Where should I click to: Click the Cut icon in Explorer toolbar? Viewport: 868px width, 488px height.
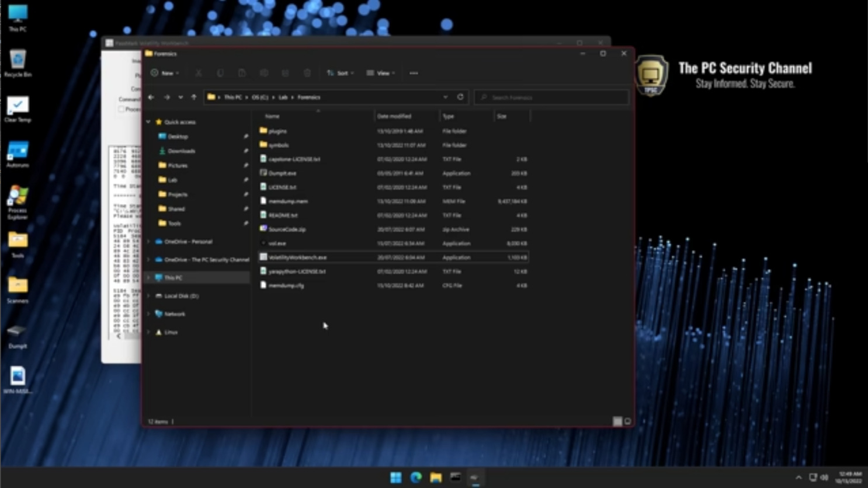click(199, 73)
